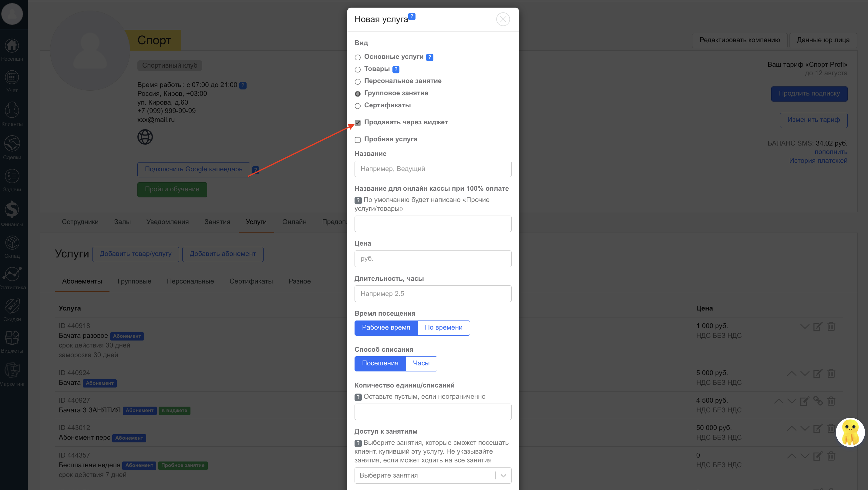Open the Сотрудники tab
Image resolution: width=868 pixels, height=490 pixels.
[80, 222]
